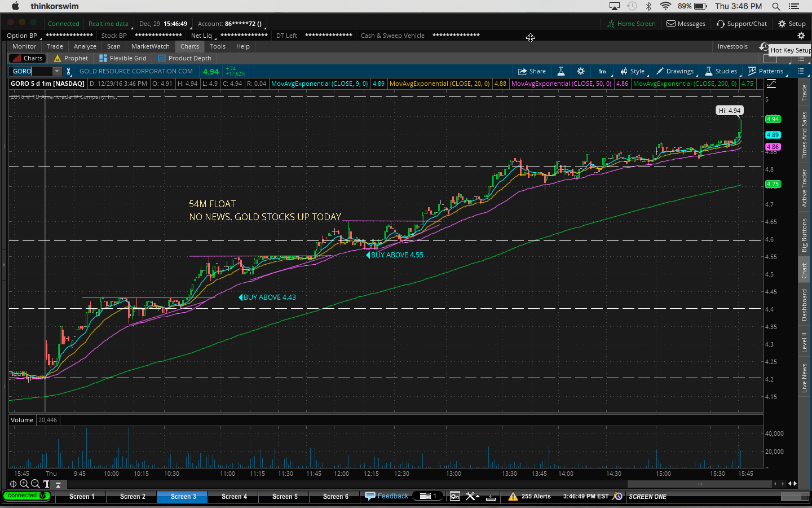This screenshot has width=812, height=508.
Task: Click the zoom in magnifier below the chart
Action: click(24, 484)
